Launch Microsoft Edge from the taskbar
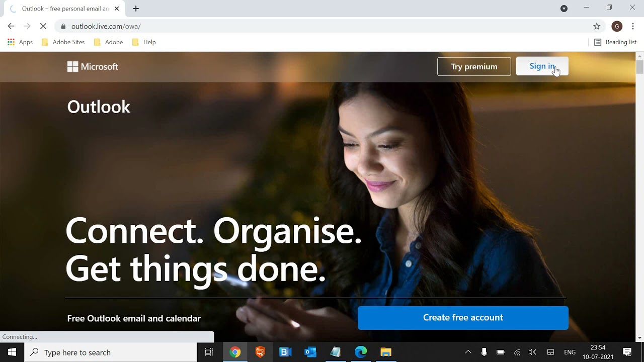 (361, 352)
